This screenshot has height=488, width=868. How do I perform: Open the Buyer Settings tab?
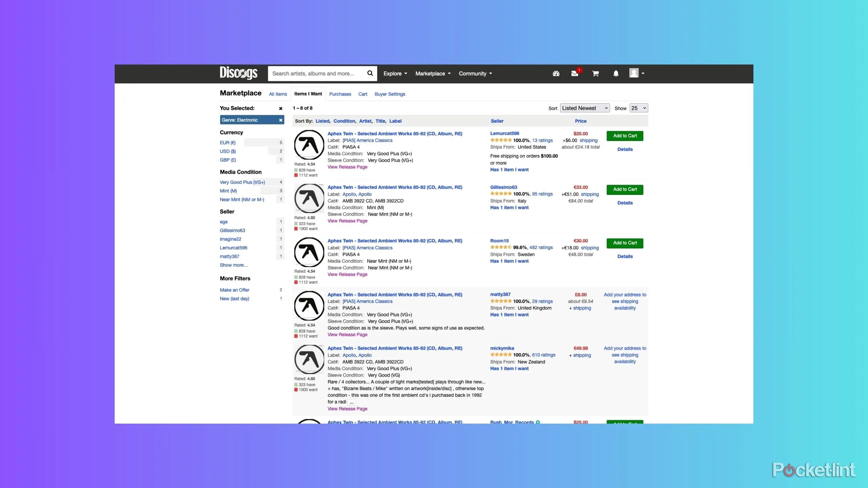(x=389, y=94)
